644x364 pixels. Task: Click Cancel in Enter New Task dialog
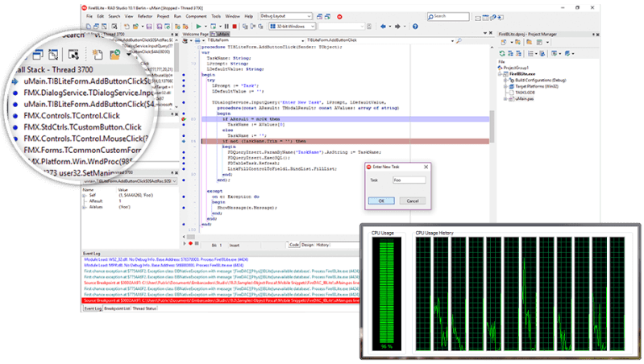point(413,201)
